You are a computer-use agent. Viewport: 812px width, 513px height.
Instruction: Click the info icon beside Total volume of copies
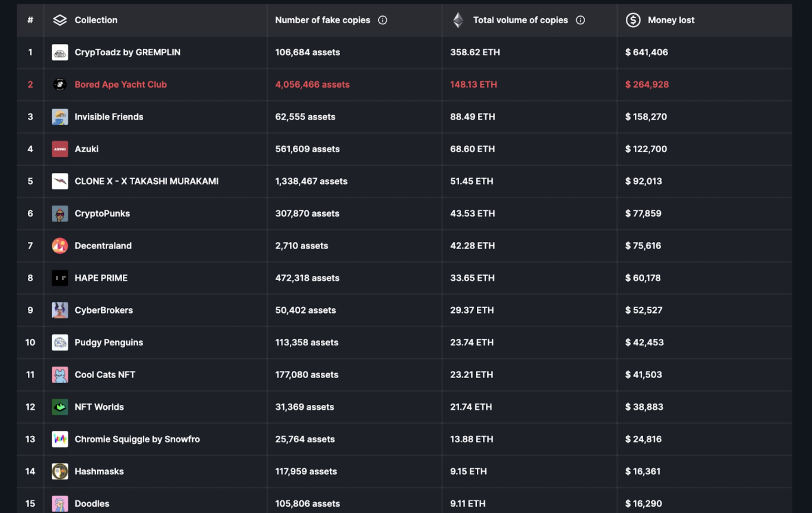click(580, 20)
